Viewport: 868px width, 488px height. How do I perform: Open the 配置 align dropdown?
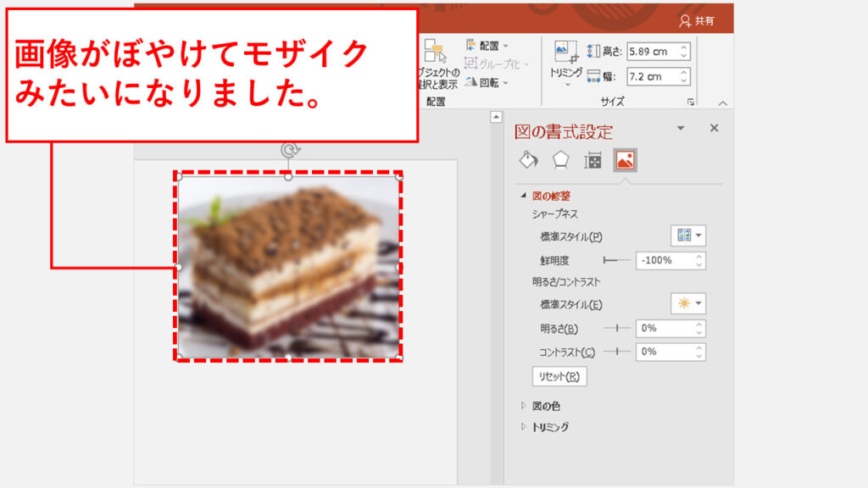pos(487,46)
